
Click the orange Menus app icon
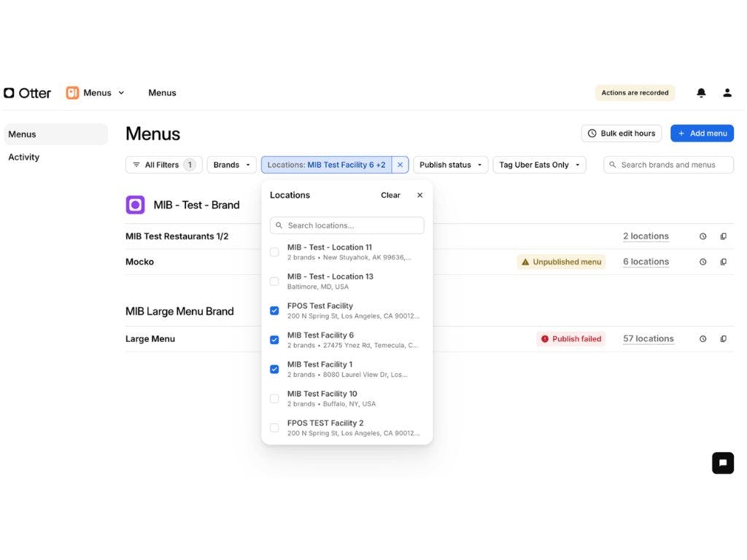click(x=72, y=93)
